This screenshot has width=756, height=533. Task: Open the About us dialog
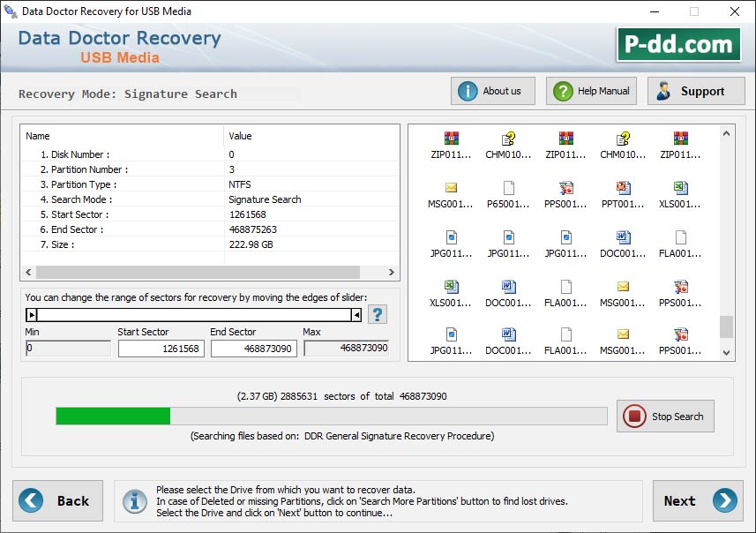coord(492,90)
